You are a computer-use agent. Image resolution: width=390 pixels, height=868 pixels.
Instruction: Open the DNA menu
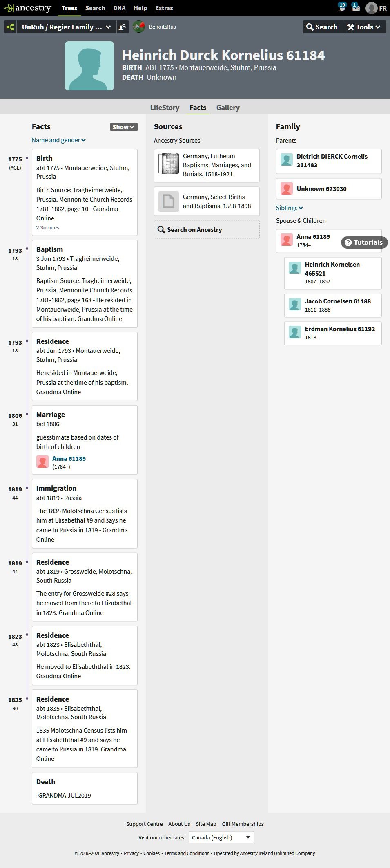[119, 8]
